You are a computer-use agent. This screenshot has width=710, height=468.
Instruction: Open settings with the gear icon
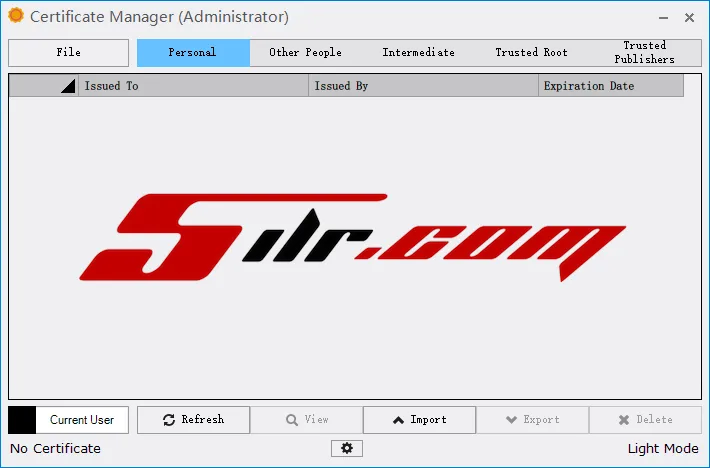(x=347, y=449)
